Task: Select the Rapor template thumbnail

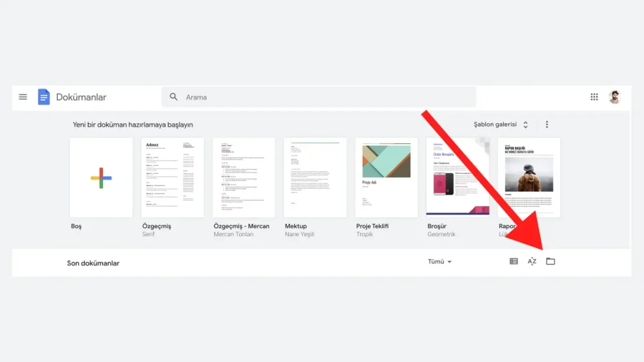Action: pos(529,177)
